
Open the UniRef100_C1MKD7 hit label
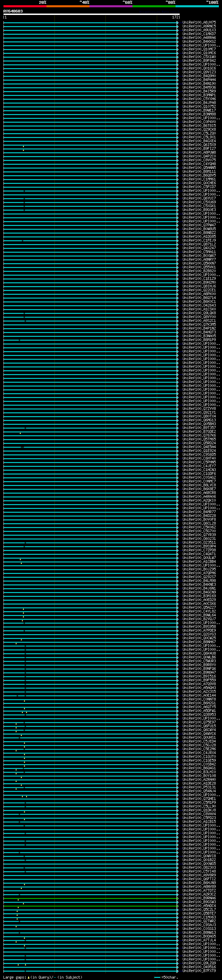[199, 34]
